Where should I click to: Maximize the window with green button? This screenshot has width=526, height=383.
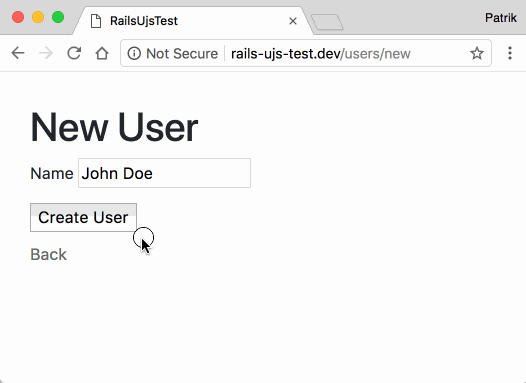click(x=58, y=17)
